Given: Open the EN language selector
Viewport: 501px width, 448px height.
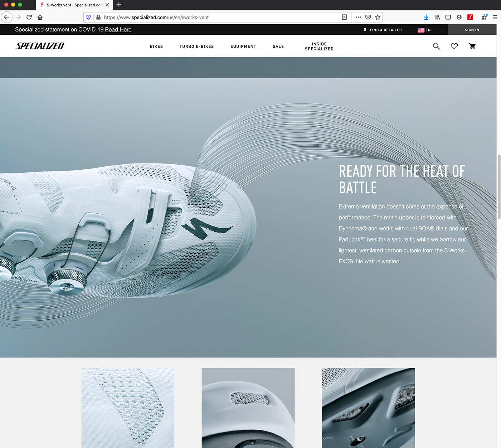Looking at the screenshot, I should (424, 30).
